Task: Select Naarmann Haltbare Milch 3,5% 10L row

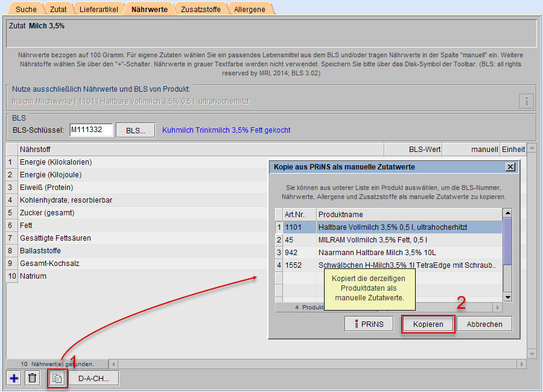Action: point(392,252)
